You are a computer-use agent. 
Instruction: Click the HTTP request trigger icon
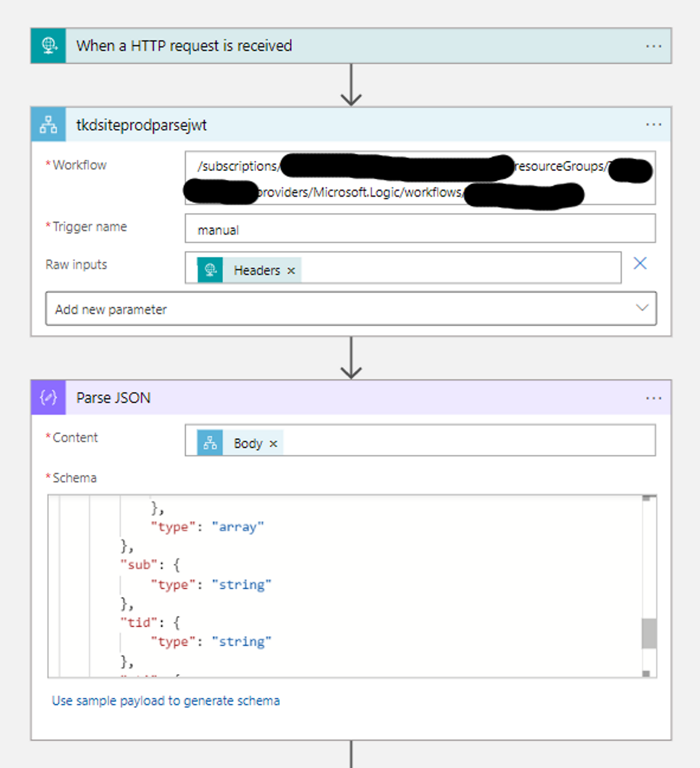[49, 45]
